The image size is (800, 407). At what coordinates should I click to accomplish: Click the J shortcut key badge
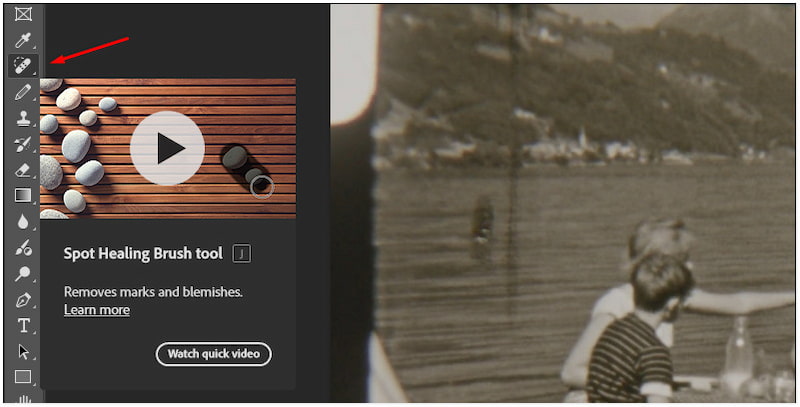(x=242, y=253)
